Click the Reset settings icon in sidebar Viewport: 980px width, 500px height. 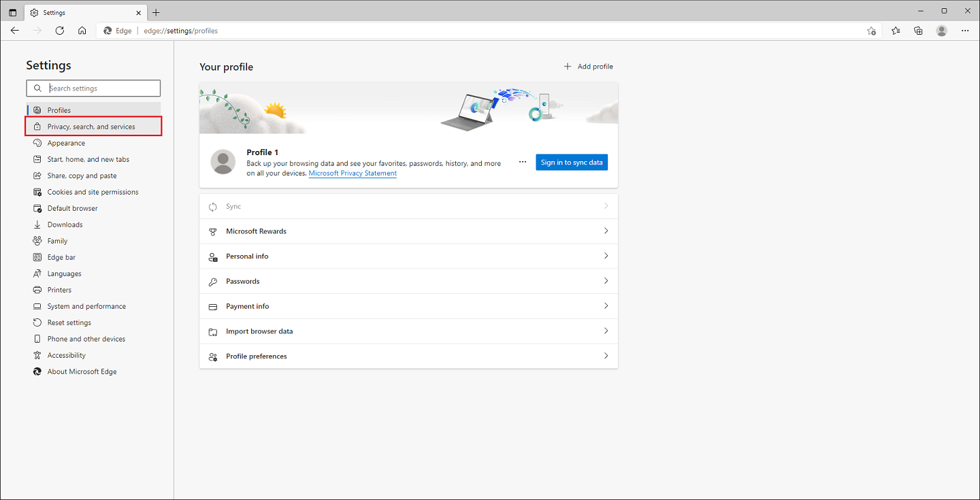pos(37,322)
